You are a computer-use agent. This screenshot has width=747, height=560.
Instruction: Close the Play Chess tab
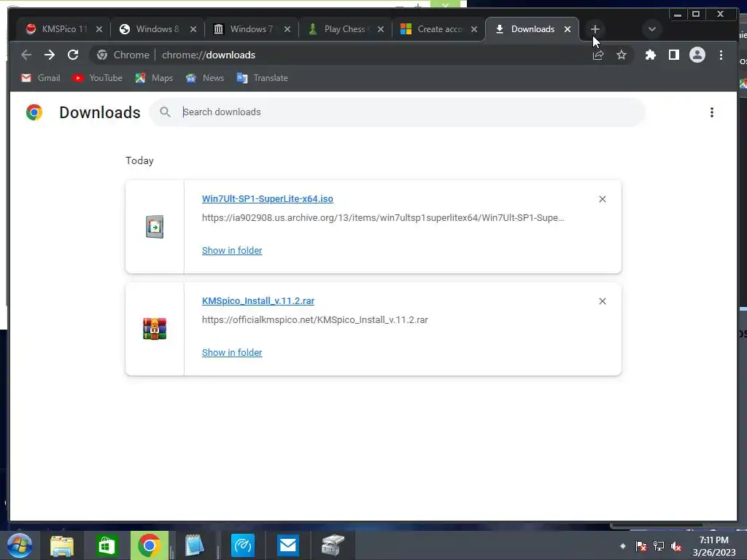click(381, 29)
